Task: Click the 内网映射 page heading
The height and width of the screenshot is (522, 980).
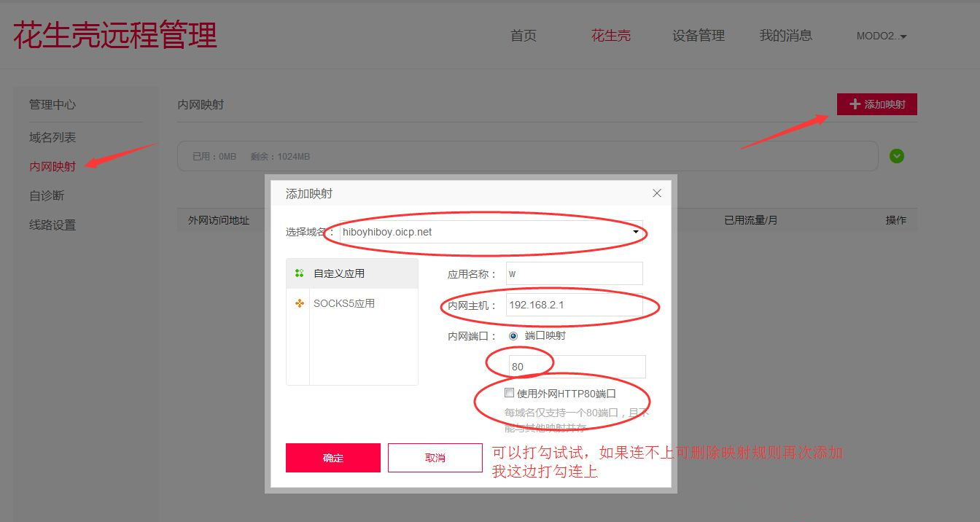Action: (x=201, y=105)
